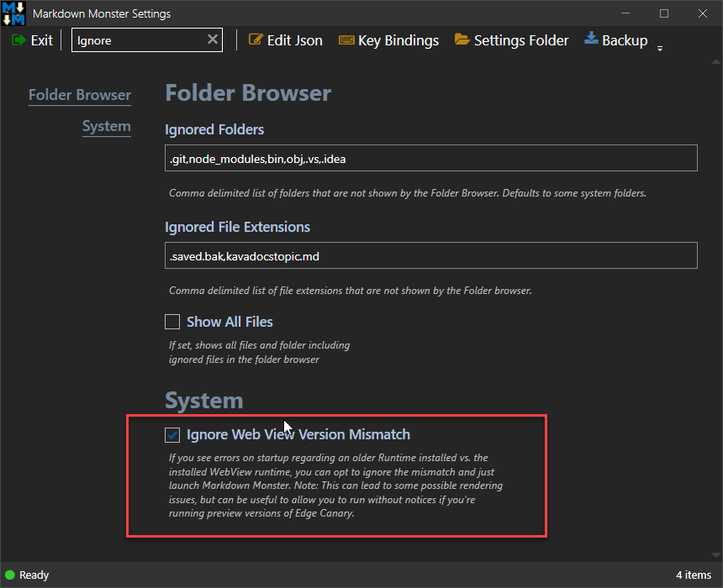Enable the Show All Files checkbox
The image size is (723, 588).
point(172,322)
